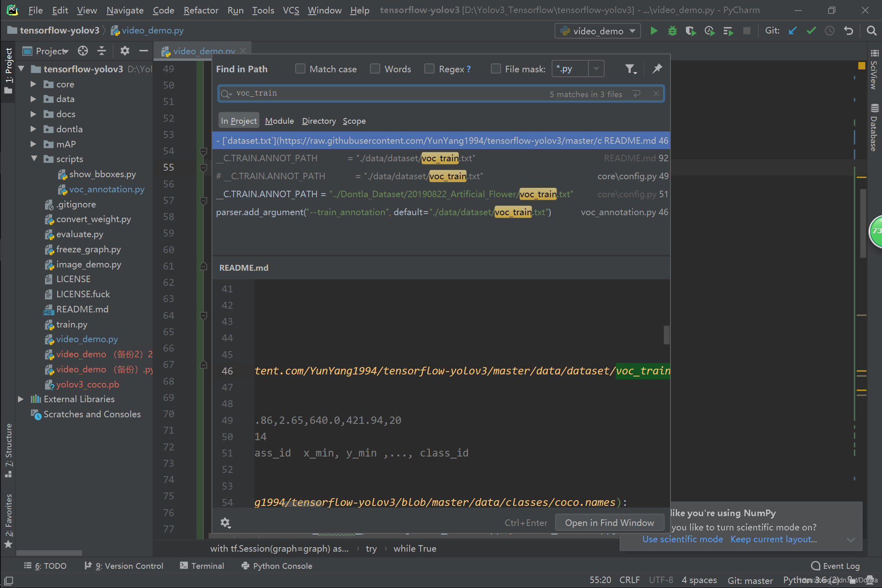Pin the Find in Path window
The width and height of the screenshot is (882, 588).
point(657,69)
